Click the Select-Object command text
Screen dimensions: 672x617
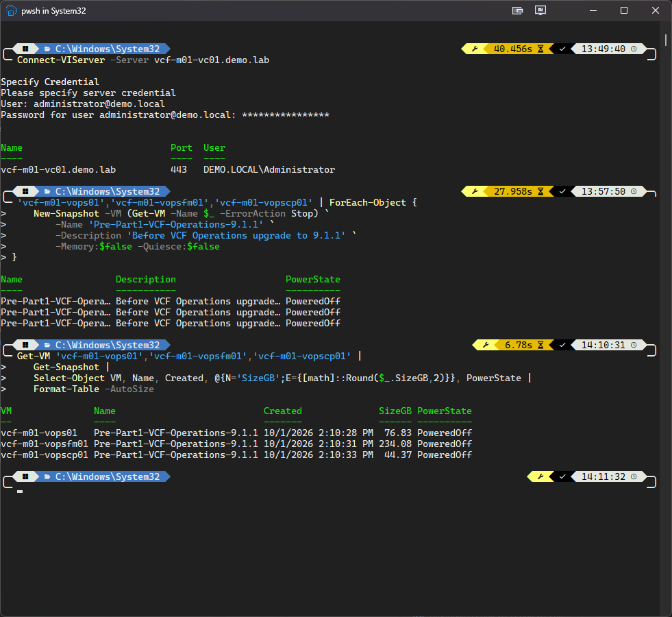(69, 378)
